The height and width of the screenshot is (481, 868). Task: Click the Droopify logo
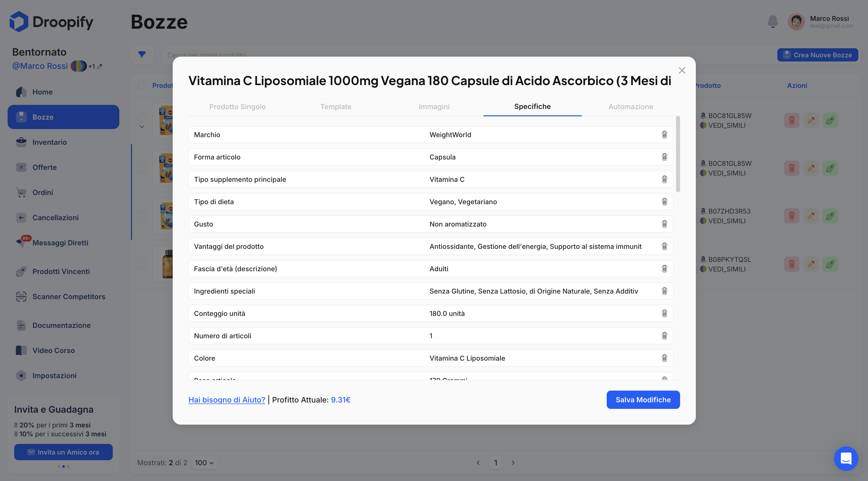click(51, 22)
